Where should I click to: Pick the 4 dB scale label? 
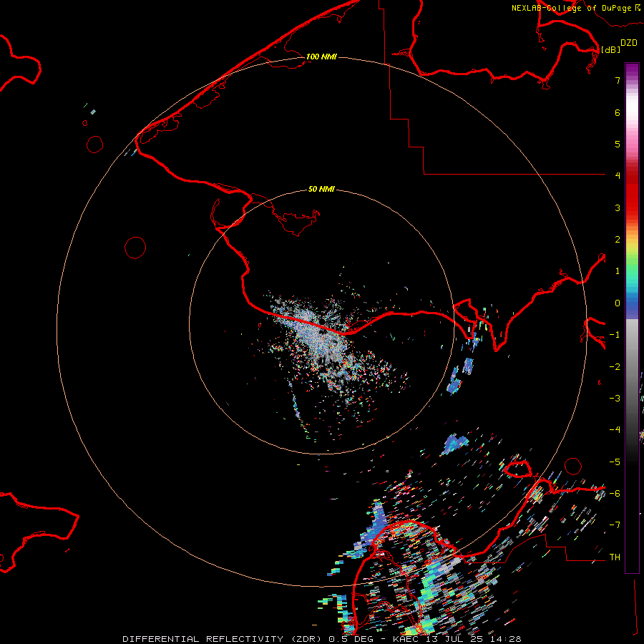(x=618, y=176)
